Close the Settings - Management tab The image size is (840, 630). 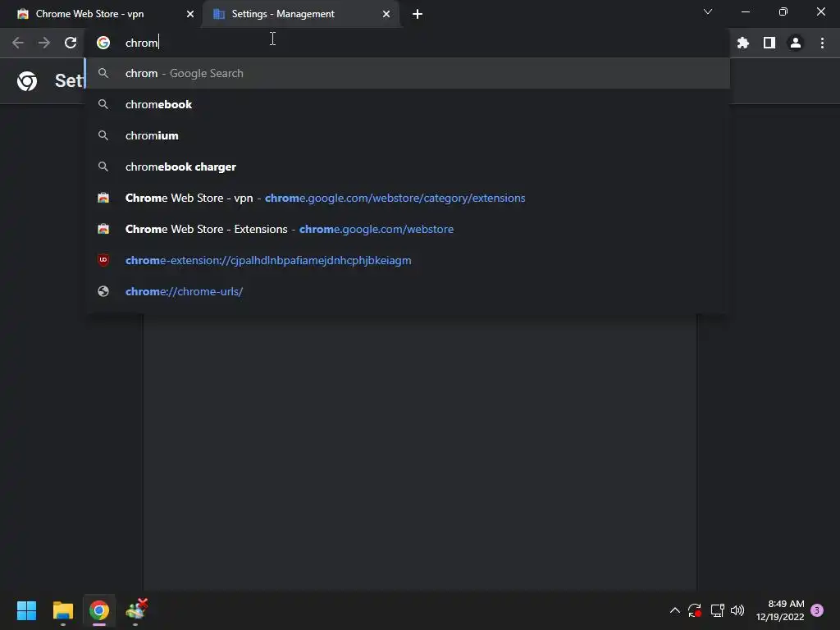(x=386, y=14)
